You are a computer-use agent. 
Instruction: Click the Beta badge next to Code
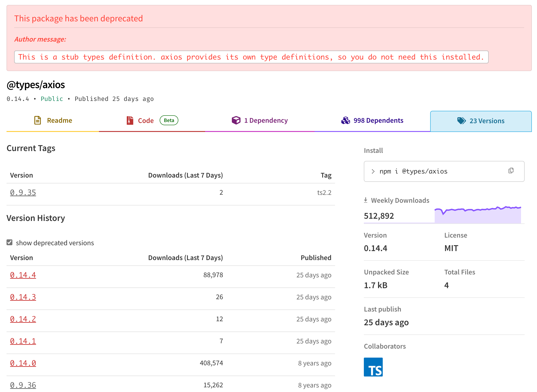tap(169, 120)
